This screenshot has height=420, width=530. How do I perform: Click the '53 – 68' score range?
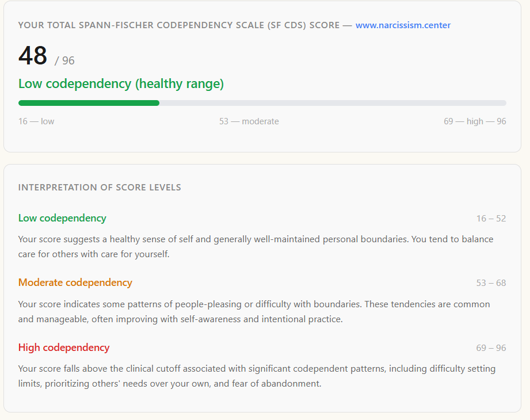[x=491, y=283]
